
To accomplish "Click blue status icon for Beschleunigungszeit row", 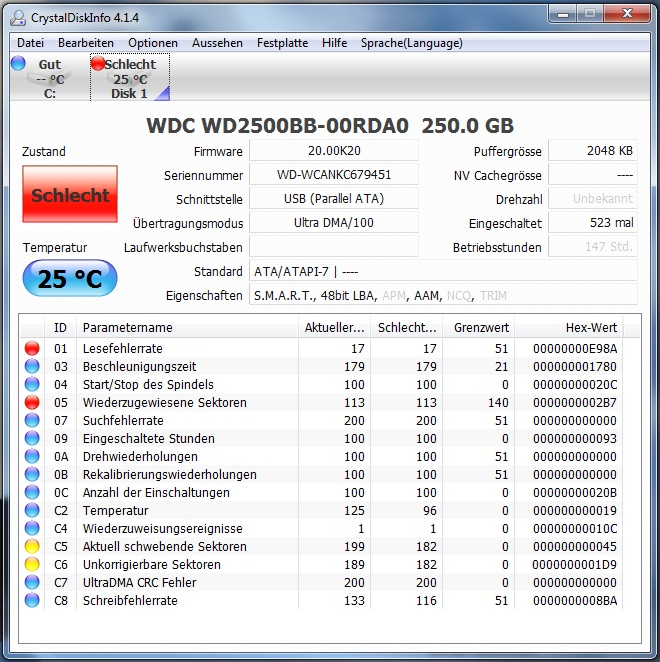I will (x=32, y=366).
